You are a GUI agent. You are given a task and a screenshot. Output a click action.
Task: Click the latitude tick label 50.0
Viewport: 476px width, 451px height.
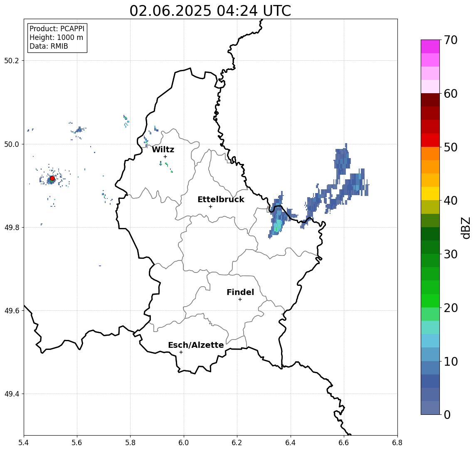tap(12, 144)
